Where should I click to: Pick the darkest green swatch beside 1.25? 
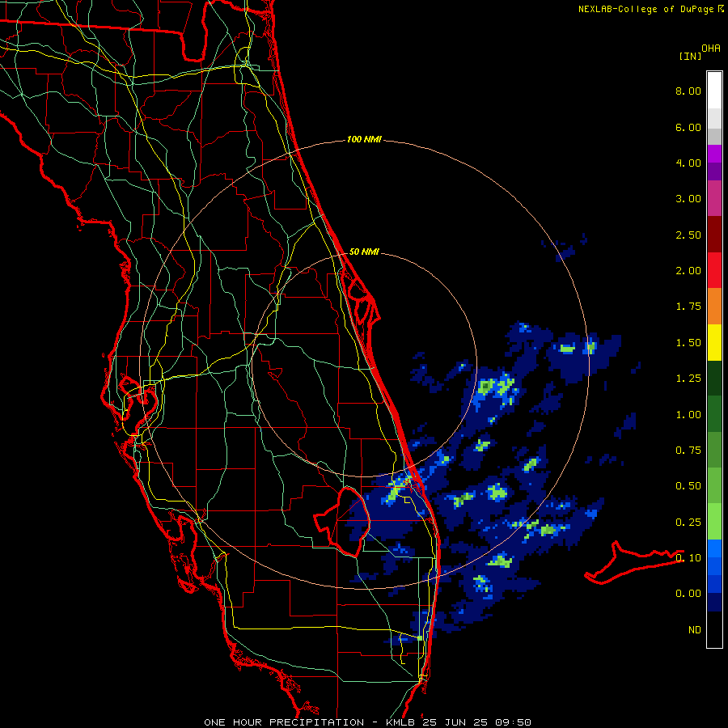714,378
